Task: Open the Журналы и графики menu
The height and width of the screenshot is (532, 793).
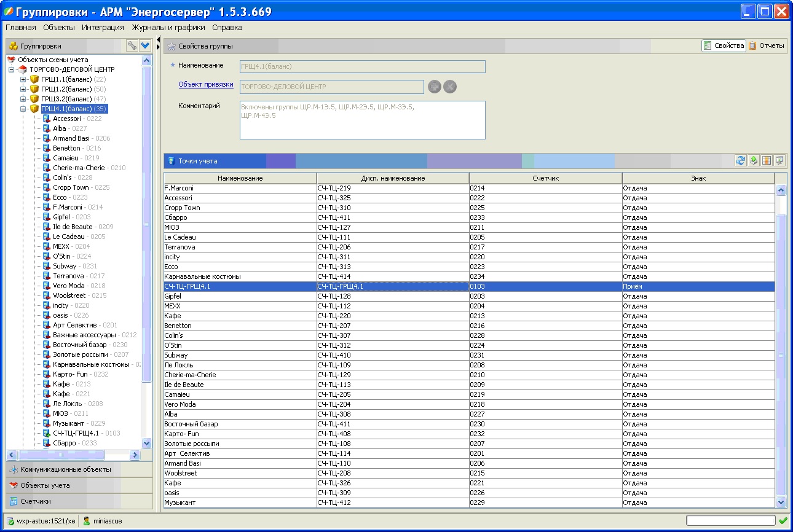Action: 167,27
